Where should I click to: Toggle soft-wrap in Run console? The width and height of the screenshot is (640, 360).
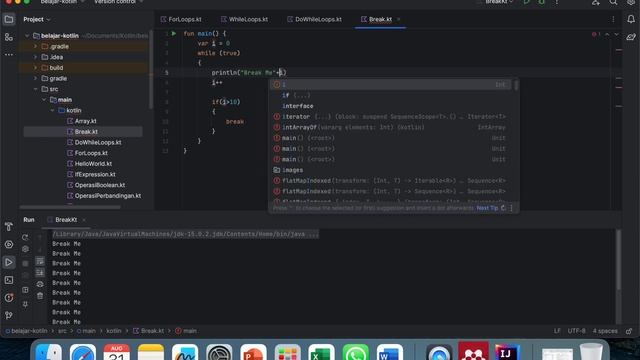click(x=40, y=261)
